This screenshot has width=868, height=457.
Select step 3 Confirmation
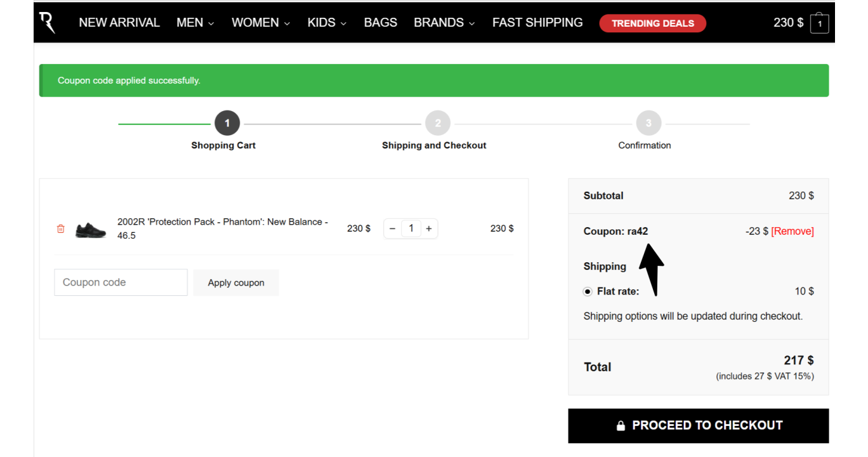[648, 123]
